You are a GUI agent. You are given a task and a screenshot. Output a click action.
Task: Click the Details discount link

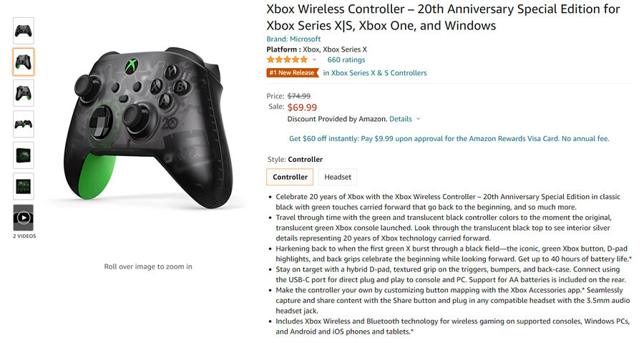(x=401, y=119)
